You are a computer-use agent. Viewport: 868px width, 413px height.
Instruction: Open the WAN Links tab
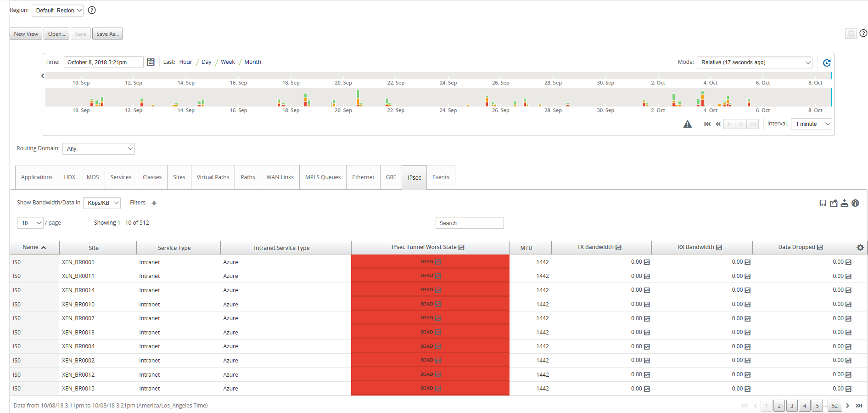(x=280, y=177)
